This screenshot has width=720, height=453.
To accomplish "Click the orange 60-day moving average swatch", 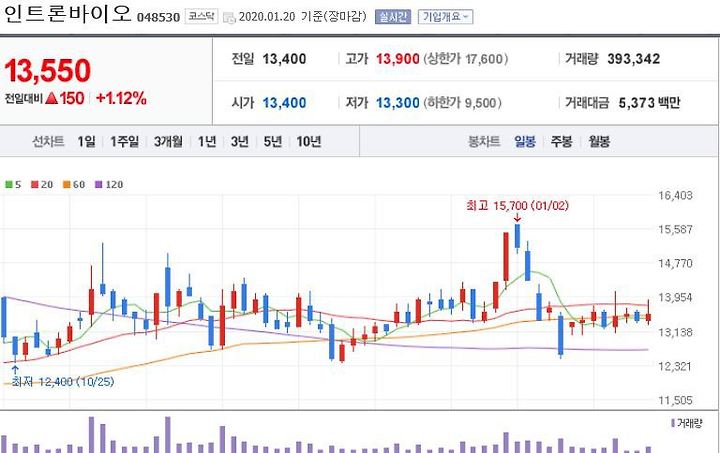I will [67, 185].
